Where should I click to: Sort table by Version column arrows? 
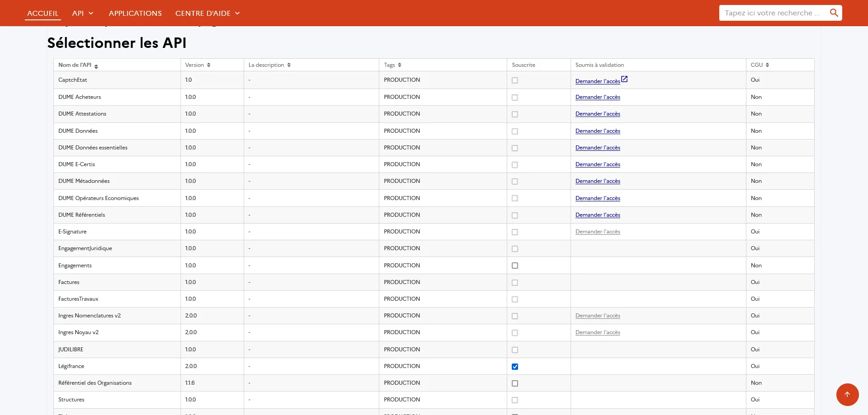(x=208, y=65)
